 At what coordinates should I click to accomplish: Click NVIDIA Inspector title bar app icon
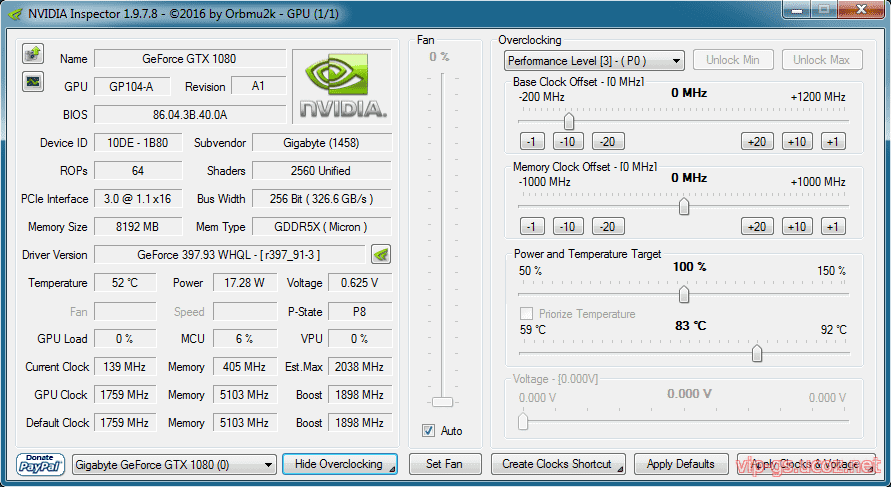tap(17, 14)
